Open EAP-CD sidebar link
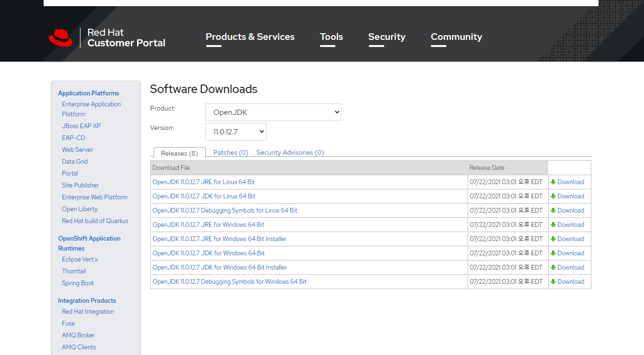 point(74,138)
